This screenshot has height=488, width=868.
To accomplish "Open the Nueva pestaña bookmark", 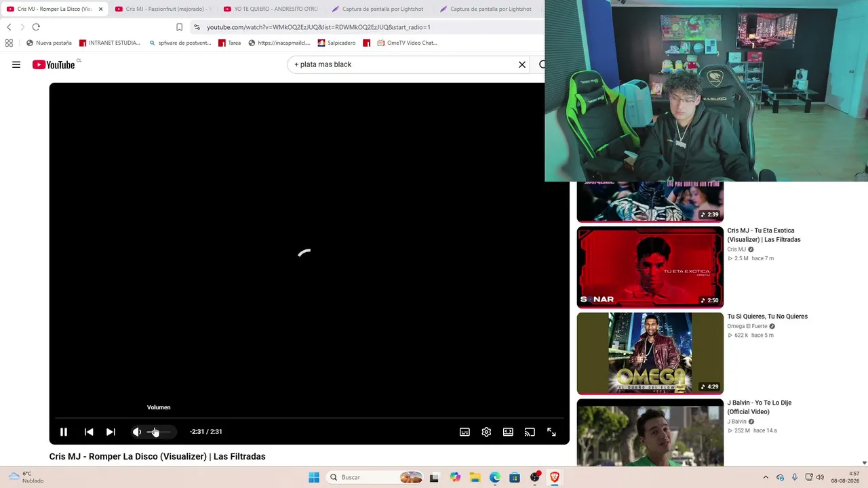I will point(49,43).
